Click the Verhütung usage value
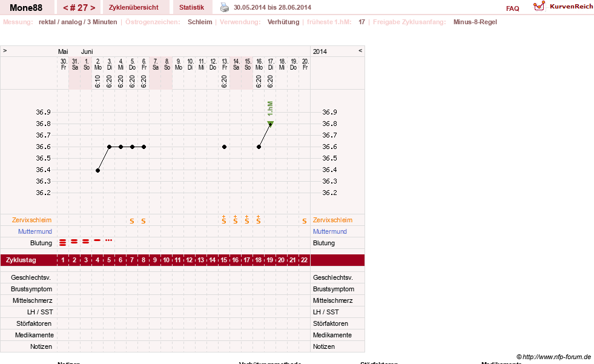Screen dimensions: 594x364 [283, 22]
